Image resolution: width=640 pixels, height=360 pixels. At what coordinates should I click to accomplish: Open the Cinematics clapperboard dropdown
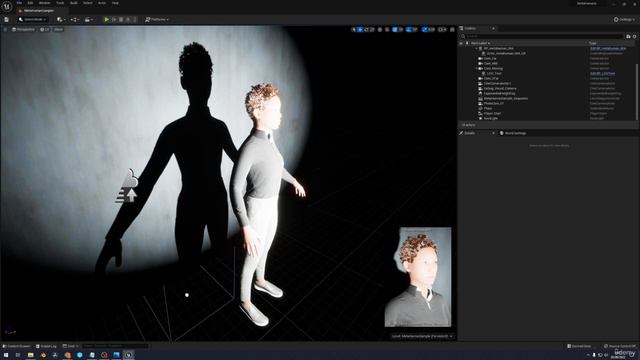(88, 19)
